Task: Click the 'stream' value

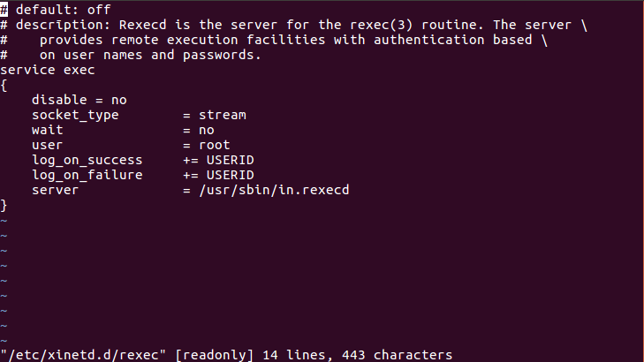Action: click(x=222, y=115)
